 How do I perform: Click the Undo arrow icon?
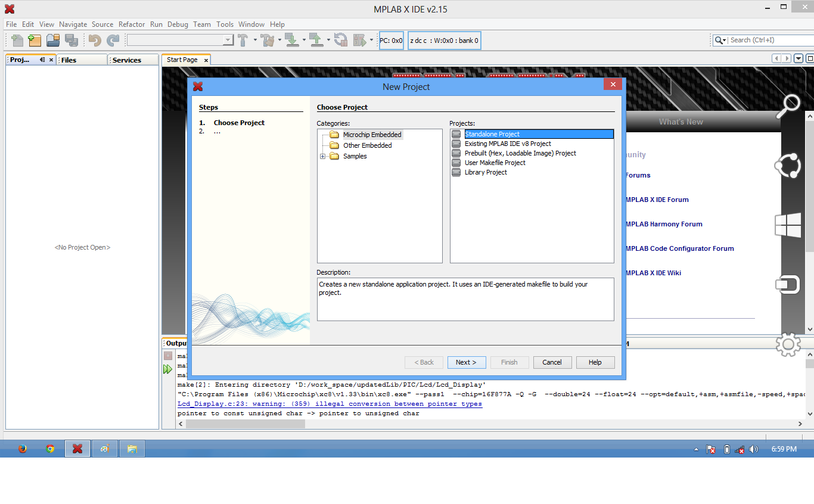(x=95, y=40)
